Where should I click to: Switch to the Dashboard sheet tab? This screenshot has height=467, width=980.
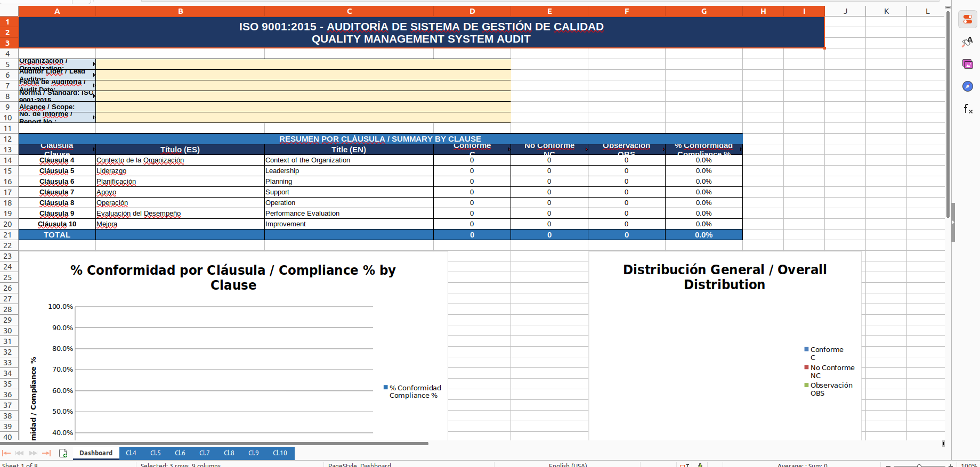96,453
